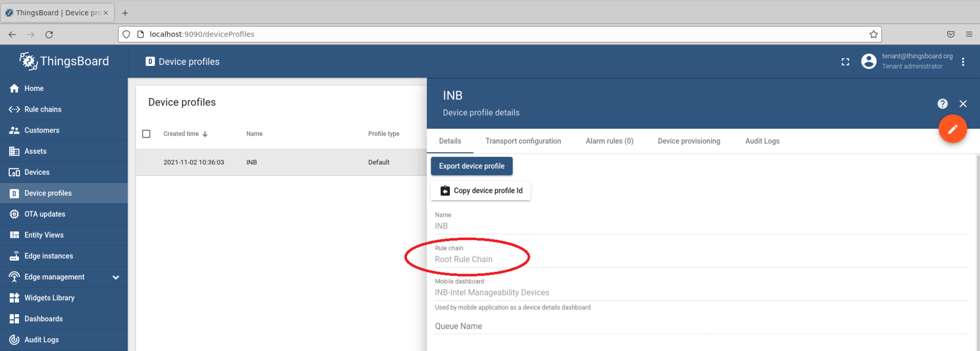Navigate to Devices page

tap(64, 172)
